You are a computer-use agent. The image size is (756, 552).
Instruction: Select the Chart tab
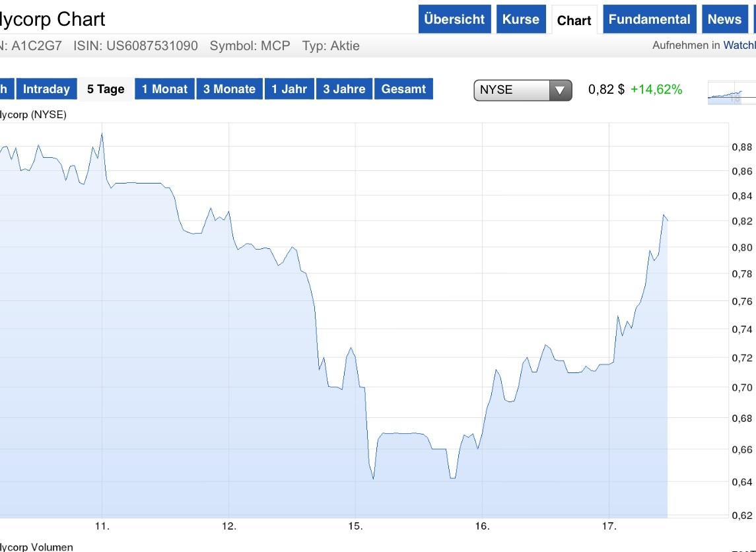[x=574, y=20]
